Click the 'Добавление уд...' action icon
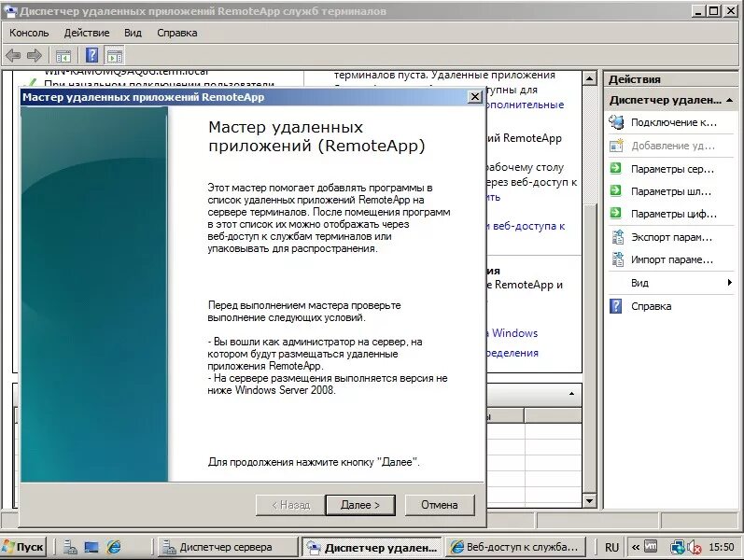 point(616,146)
